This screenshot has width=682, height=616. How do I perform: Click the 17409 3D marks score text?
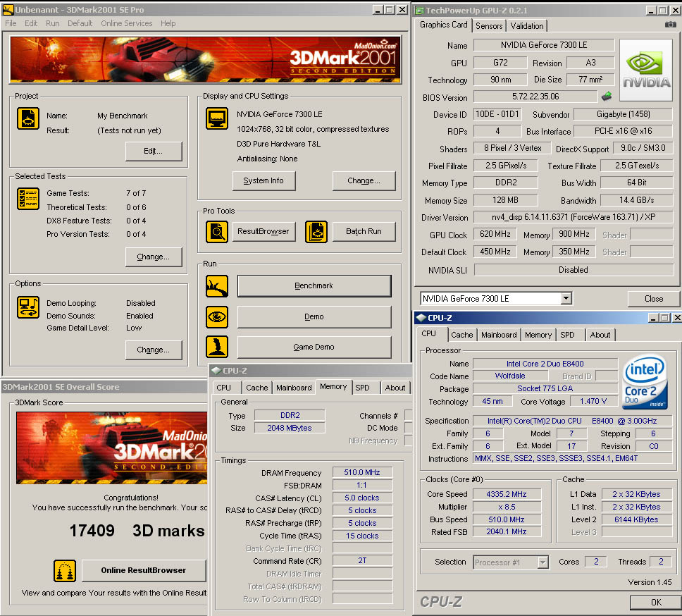tap(137, 531)
